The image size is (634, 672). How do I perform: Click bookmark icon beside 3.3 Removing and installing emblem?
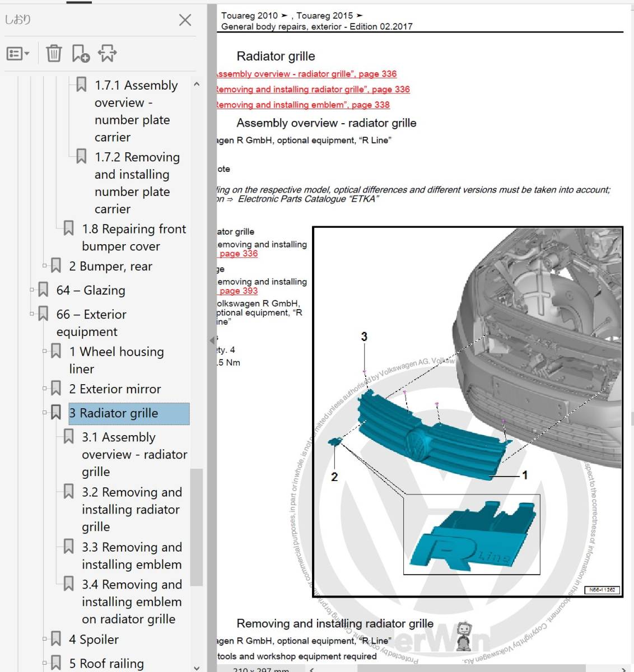point(68,546)
